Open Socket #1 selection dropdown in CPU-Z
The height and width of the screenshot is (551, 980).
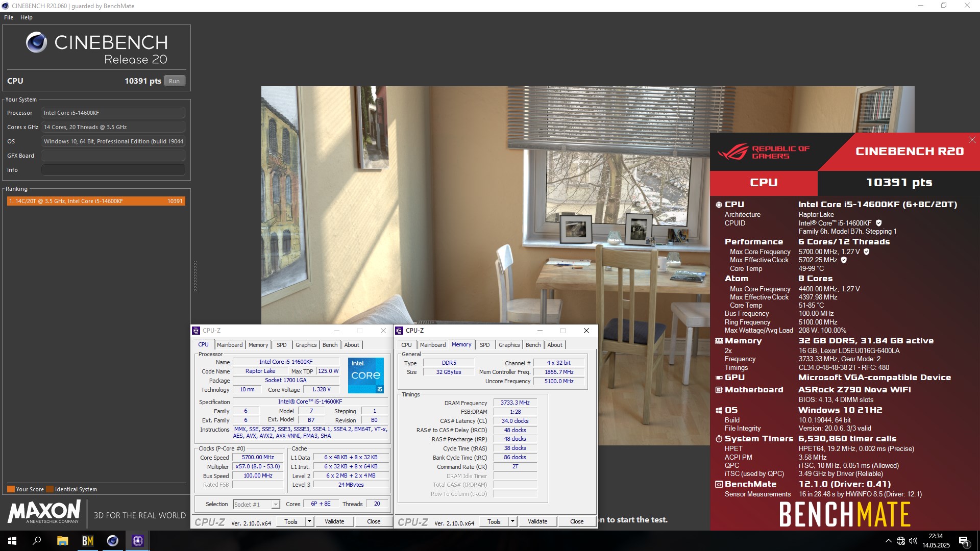(275, 505)
